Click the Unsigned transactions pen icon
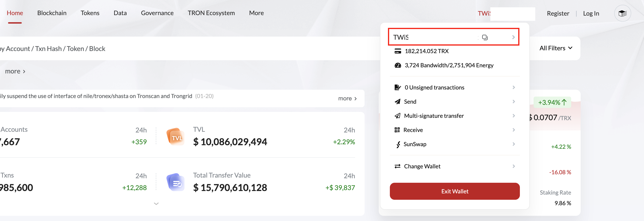Screen dimensions: 644x221 point(397,87)
